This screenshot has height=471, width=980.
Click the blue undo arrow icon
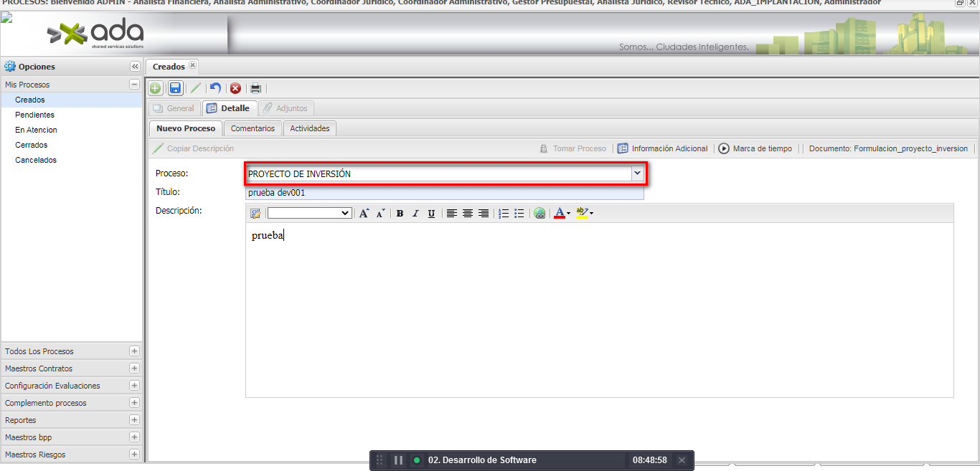pyautogui.click(x=215, y=88)
